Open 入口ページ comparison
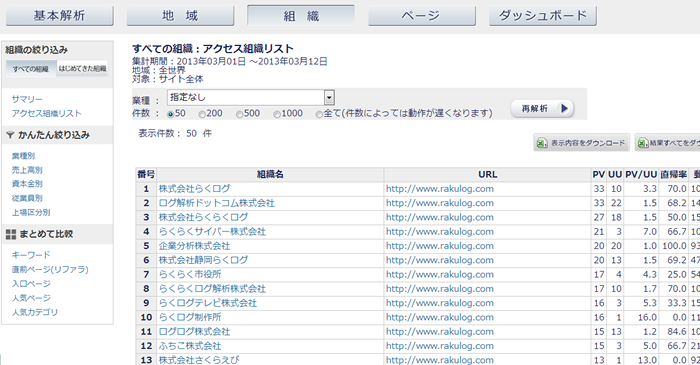 click(x=31, y=283)
